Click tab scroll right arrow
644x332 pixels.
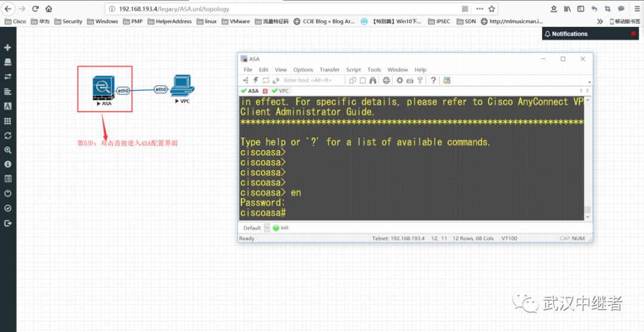(588, 91)
